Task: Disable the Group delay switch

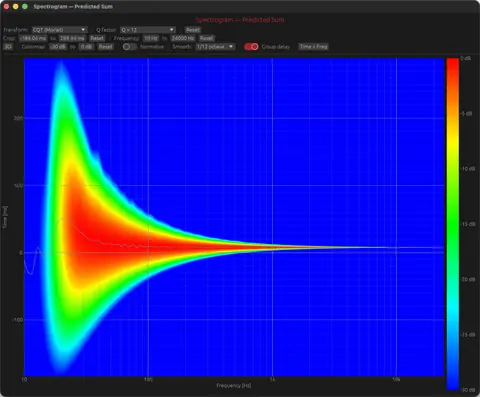Action: click(251, 47)
